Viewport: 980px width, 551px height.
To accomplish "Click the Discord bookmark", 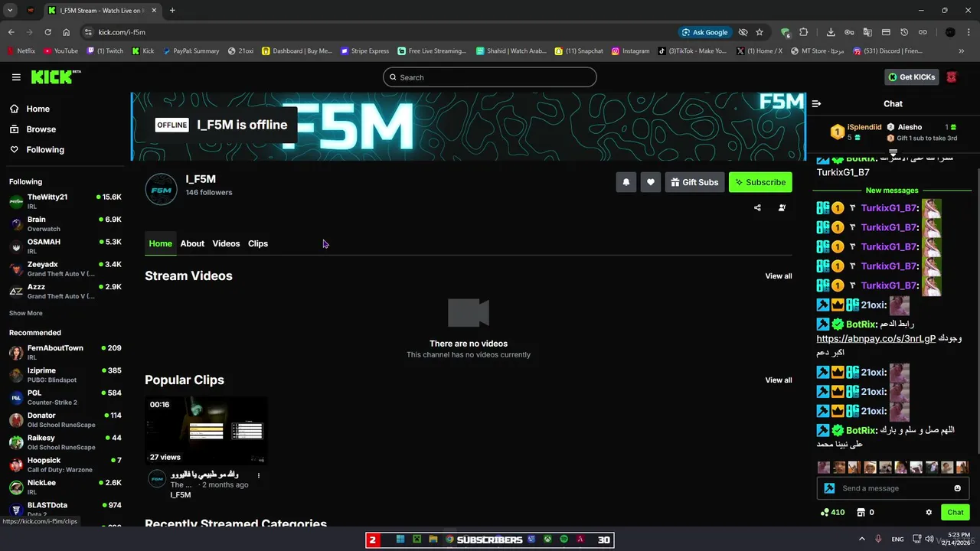I will click(x=888, y=51).
